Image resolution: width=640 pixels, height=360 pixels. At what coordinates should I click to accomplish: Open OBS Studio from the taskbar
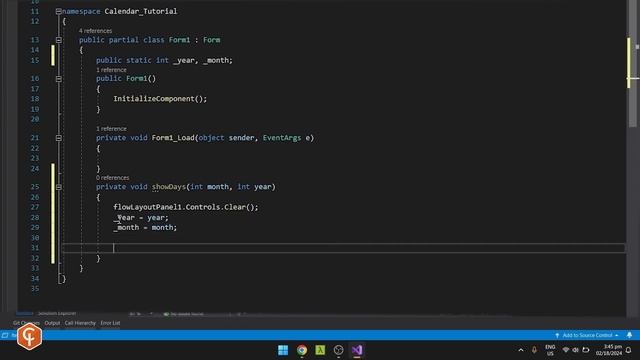(338, 350)
